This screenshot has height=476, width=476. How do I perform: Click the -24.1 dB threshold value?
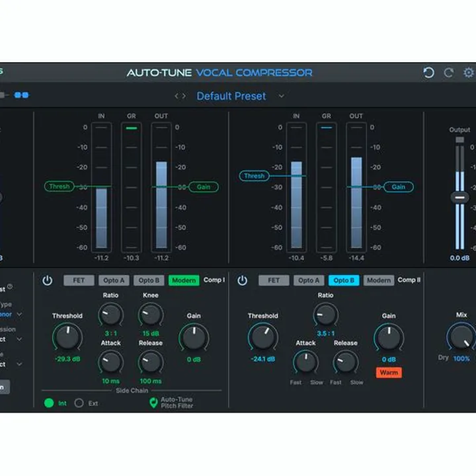[x=263, y=359]
